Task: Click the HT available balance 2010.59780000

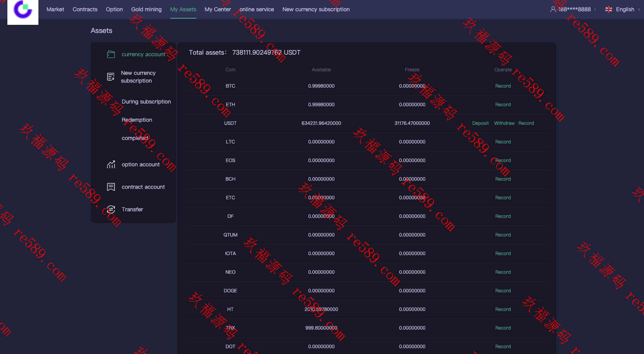Action: click(321, 309)
